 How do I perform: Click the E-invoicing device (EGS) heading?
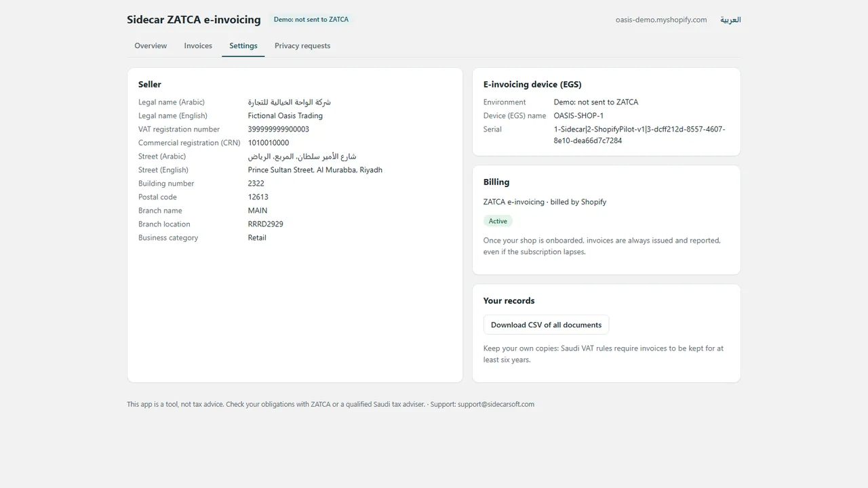(x=532, y=85)
